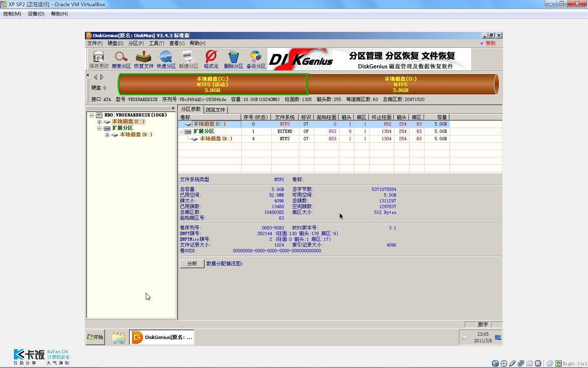Select 本地磁盘(C:) in the disk map bar

click(212, 84)
